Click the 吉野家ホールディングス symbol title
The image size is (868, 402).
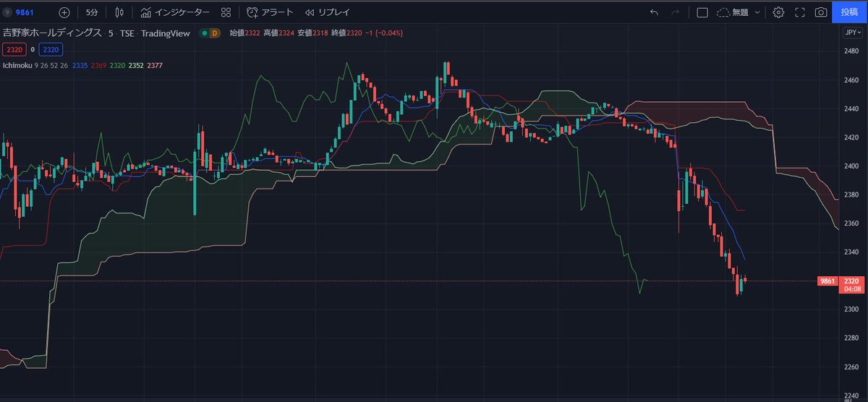(x=51, y=33)
